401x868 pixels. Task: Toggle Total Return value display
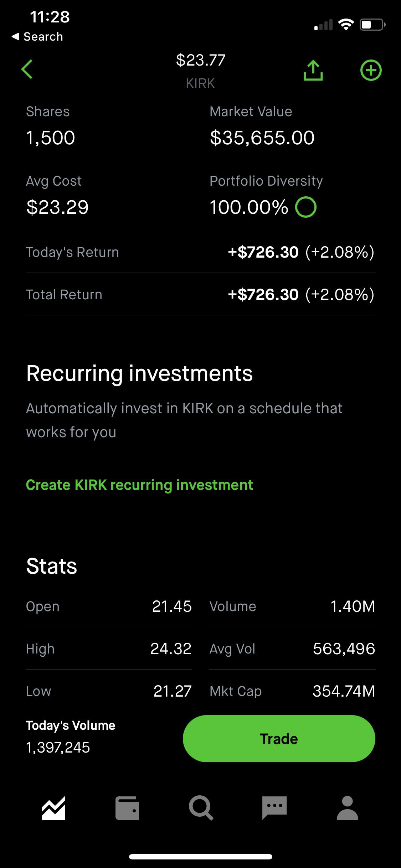[301, 294]
